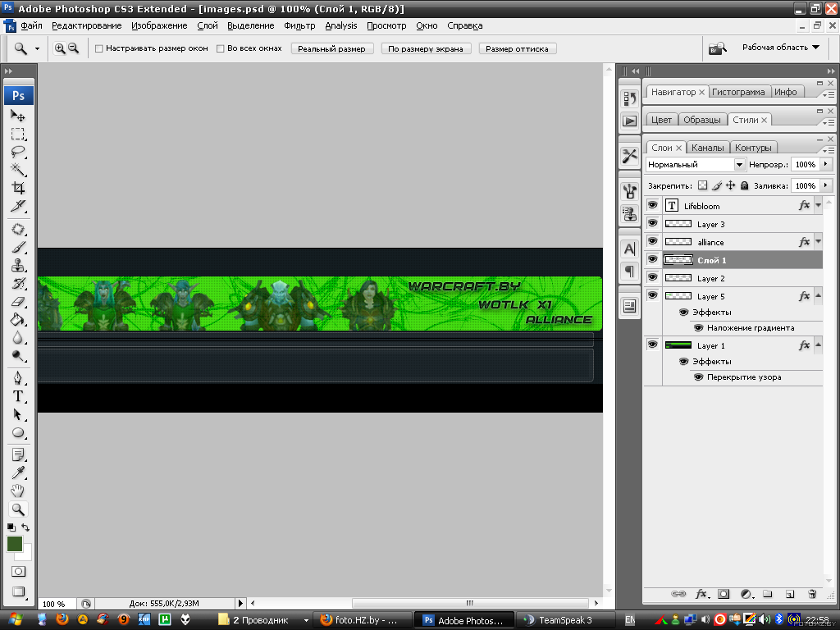The width and height of the screenshot is (840, 630).
Task: Select the Slice tool
Action: (x=18, y=206)
